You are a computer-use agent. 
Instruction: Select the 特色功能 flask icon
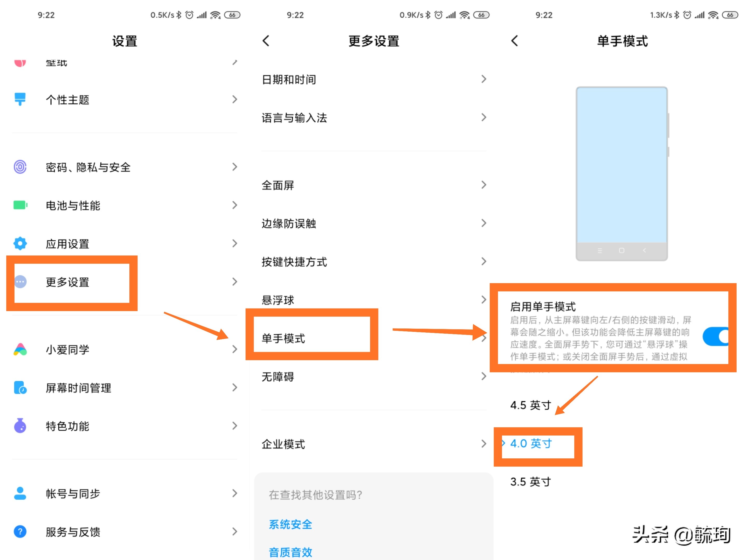(20, 426)
